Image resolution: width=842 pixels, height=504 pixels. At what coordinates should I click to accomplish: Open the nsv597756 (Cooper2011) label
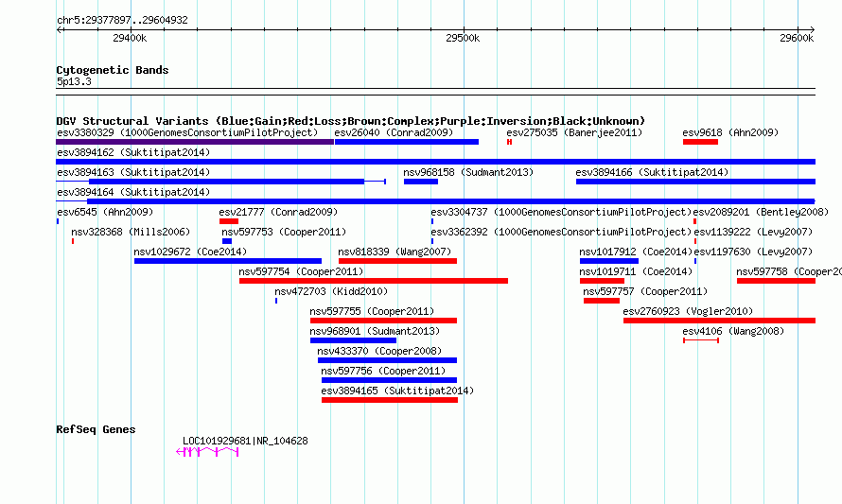pos(383,371)
